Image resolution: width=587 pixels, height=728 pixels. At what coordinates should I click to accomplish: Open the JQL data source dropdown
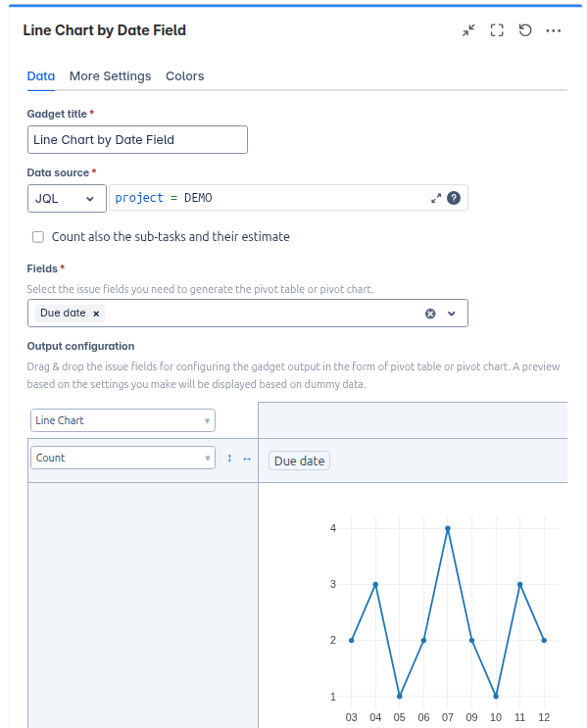pyautogui.click(x=67, y=199)
